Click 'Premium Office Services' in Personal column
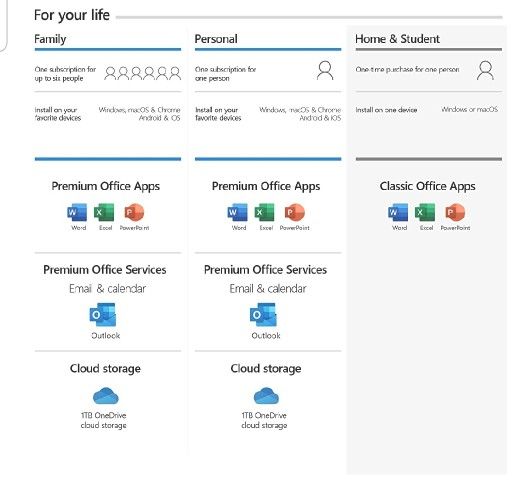The image size is (520, 488). tap(265, 270)
